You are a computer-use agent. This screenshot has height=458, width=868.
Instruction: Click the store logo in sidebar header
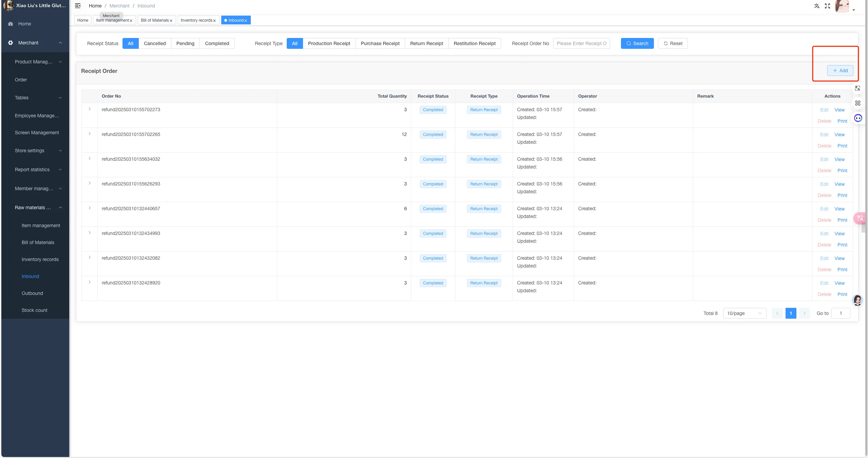[x=8, y=5]
